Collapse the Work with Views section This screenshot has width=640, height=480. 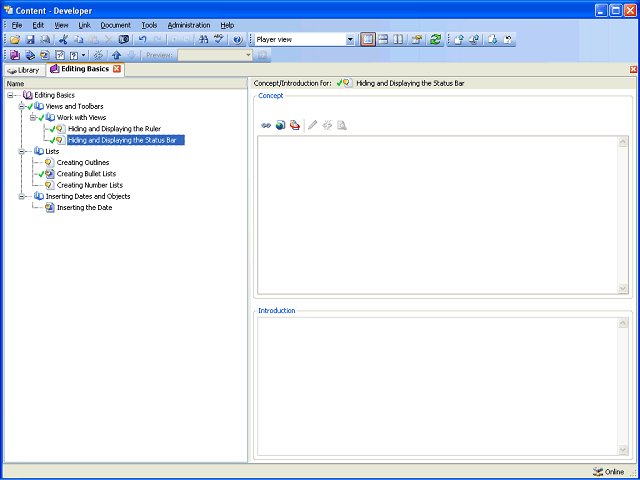33,118
